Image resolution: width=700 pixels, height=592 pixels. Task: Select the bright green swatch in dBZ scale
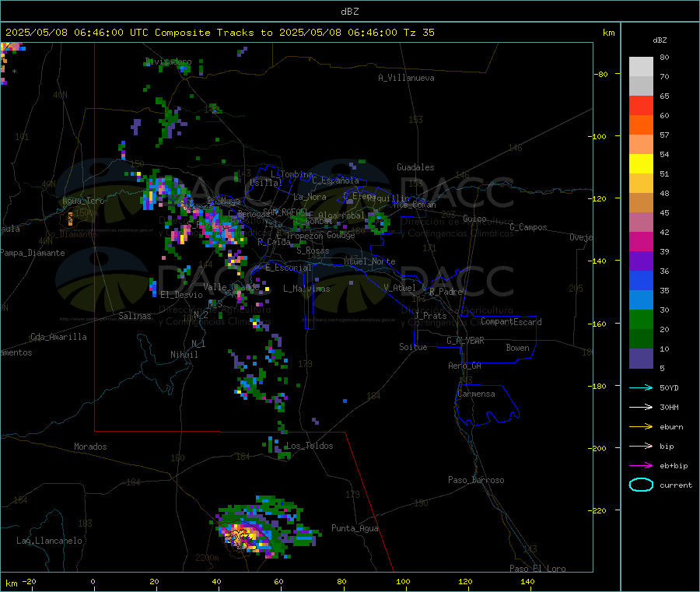pyautogui.click(x=641, y=319)
